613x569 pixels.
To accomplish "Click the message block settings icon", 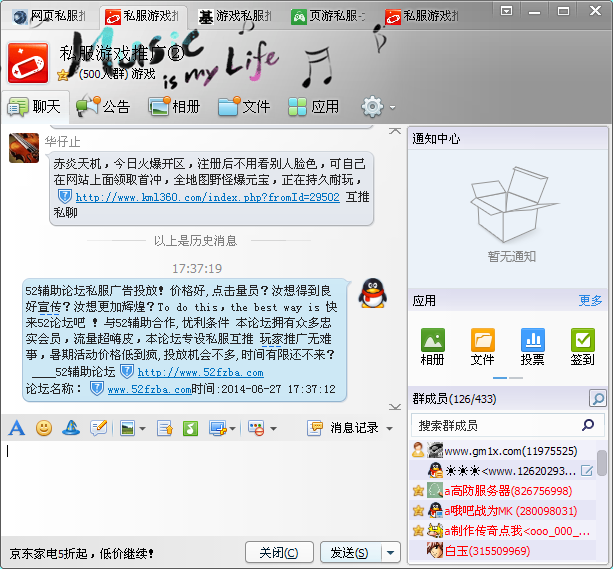I will [256, 428].
